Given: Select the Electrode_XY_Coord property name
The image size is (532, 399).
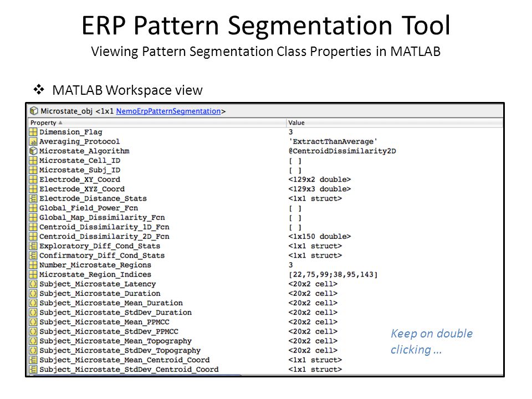Looking at the screenshot, I should pyautogui.click(x=80, y=180).
